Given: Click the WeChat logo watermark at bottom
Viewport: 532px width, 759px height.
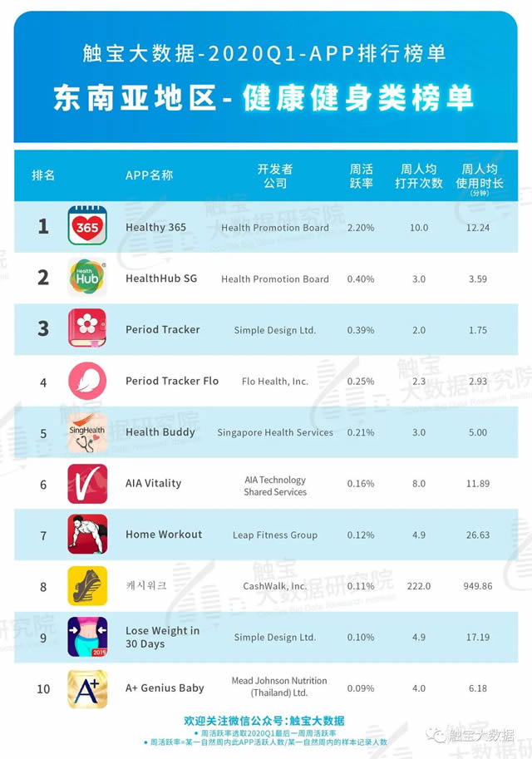Looking at the screenshot, I should pyautogui.click(x=434, y=735).
